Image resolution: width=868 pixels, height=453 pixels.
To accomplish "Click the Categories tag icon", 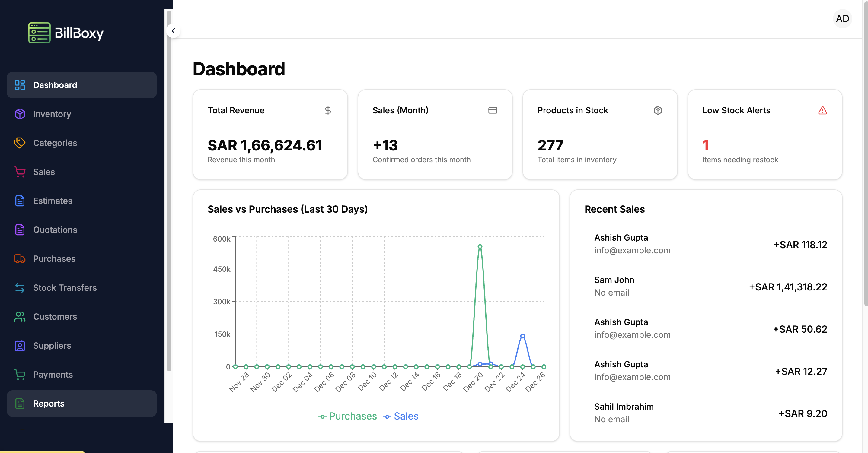I will coord(20,143).
